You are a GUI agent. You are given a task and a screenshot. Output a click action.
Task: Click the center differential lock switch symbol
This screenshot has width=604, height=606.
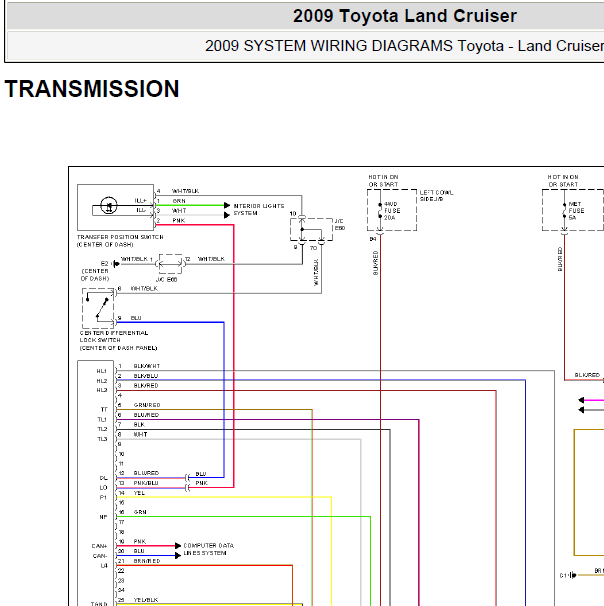pos(98,308)
